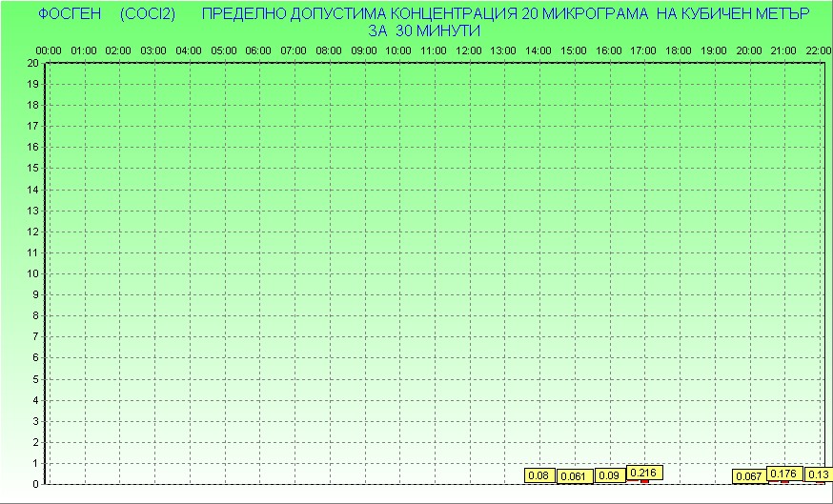This screenshot has height=504, width=833.
Task: Select the 00:00 time marker
Action: (49, 50)
